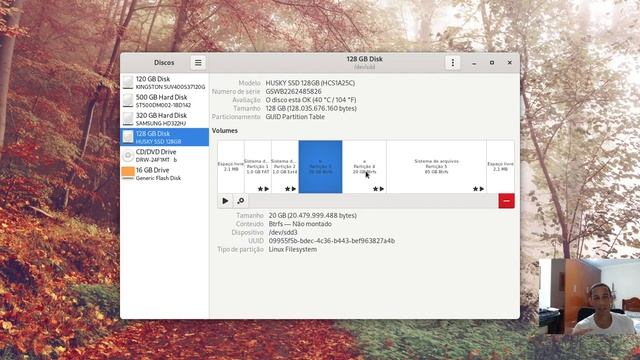Viewport: 640px width, 360px height.
Task: Click the CD/DVD disc icon in sidebar
Action: 128,155
